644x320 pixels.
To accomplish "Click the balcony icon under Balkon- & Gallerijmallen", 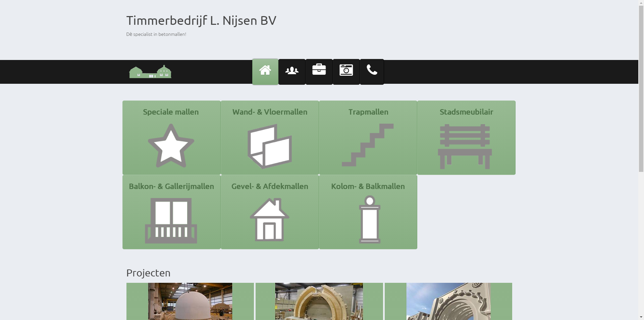I will tap(171, 220).
